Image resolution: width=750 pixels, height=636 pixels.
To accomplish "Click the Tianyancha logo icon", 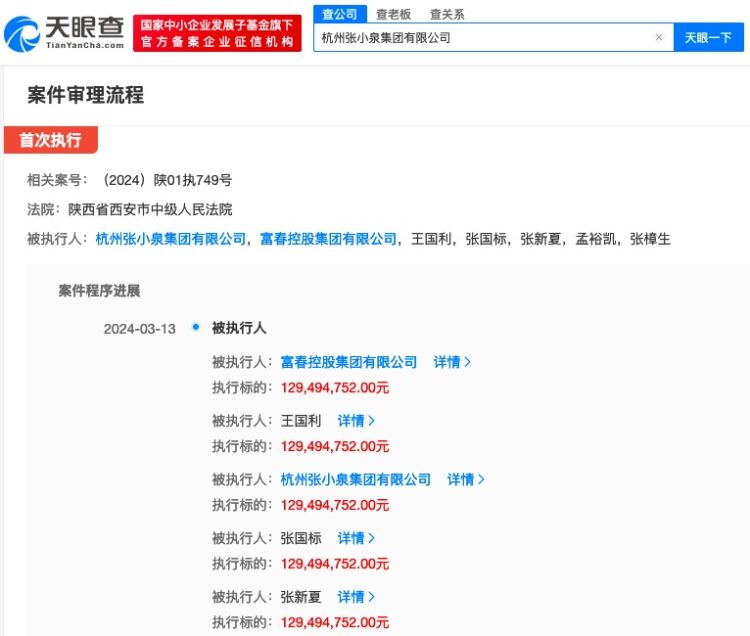I will click(22, 33).
